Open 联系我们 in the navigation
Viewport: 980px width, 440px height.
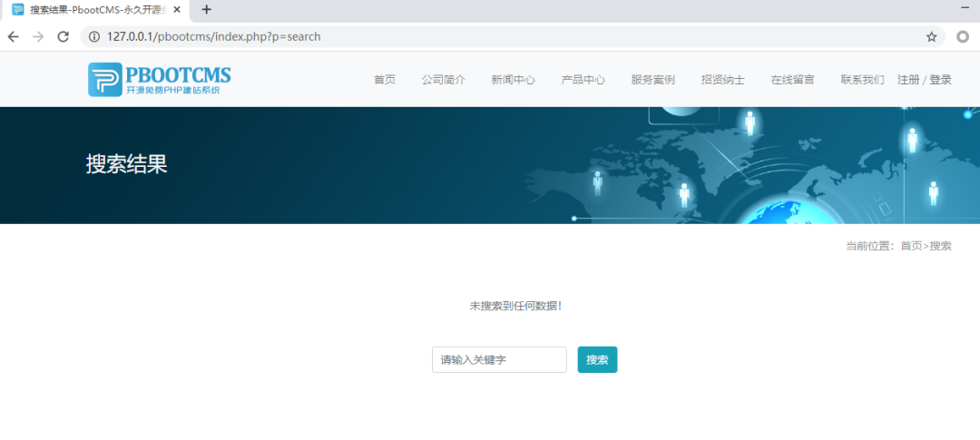pyautogui.click(x=863, y=79)
